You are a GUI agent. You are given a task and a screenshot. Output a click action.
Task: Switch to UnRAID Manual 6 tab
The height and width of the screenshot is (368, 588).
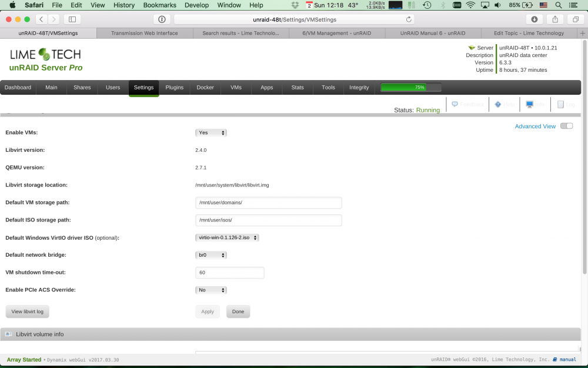(433, 33)
